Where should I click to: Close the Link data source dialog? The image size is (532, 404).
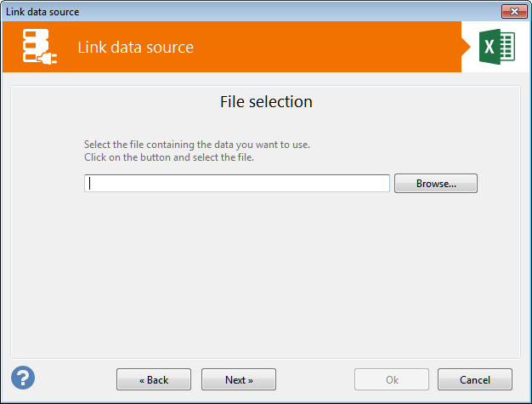coord(512,11)
